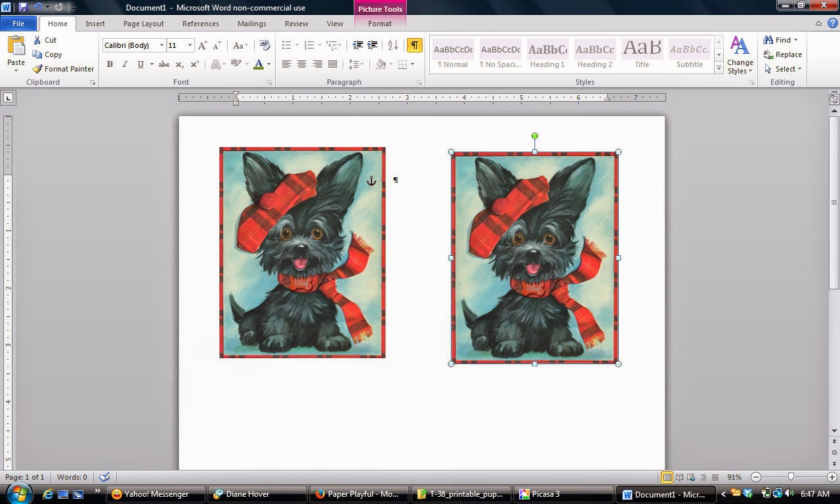840x504 pixels.
Task: Toggle Show/Hide paragraph marks
Action: 415,45
